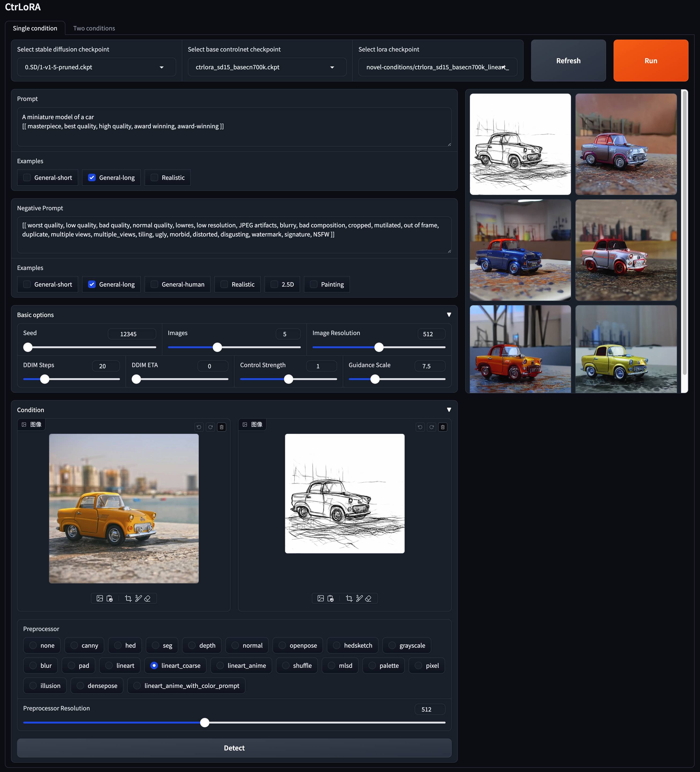The width and height of the screenshot is (700, 772).
Task: Paste from clipboard below the sketch image
Action: (330, 598)
